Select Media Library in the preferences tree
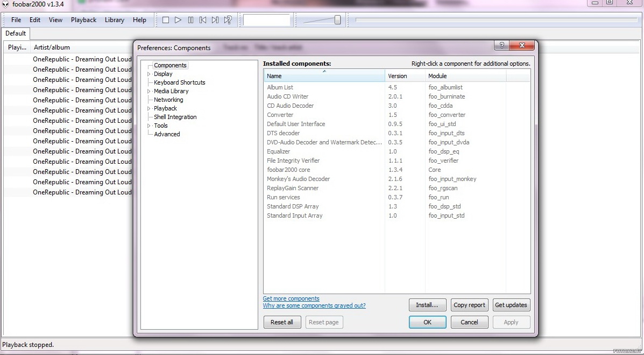Image resolution: width=644 pixels, height=355 pixels. pos(171,91)
